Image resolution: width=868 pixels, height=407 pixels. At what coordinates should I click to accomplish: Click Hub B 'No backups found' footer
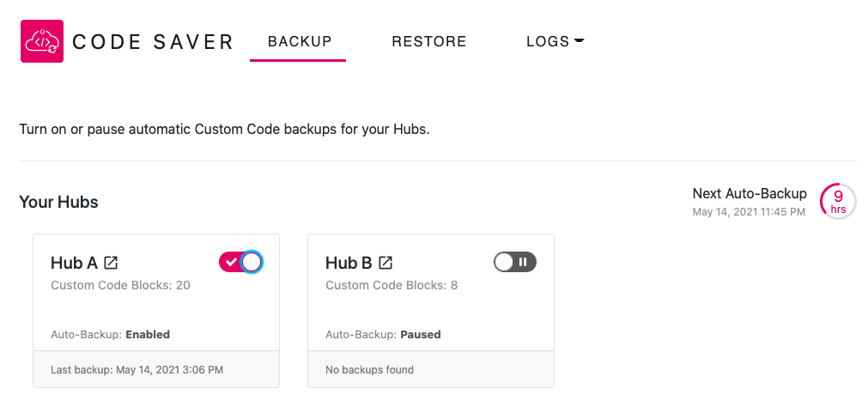[x=431, y=369]
